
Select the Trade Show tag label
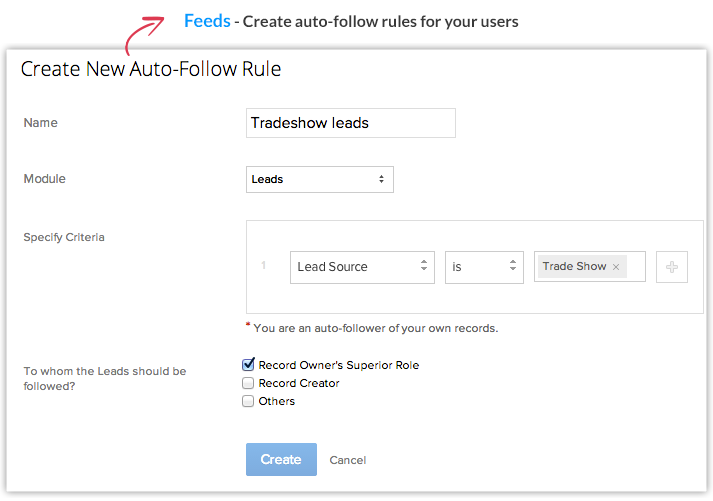click(x=574, y=267)
